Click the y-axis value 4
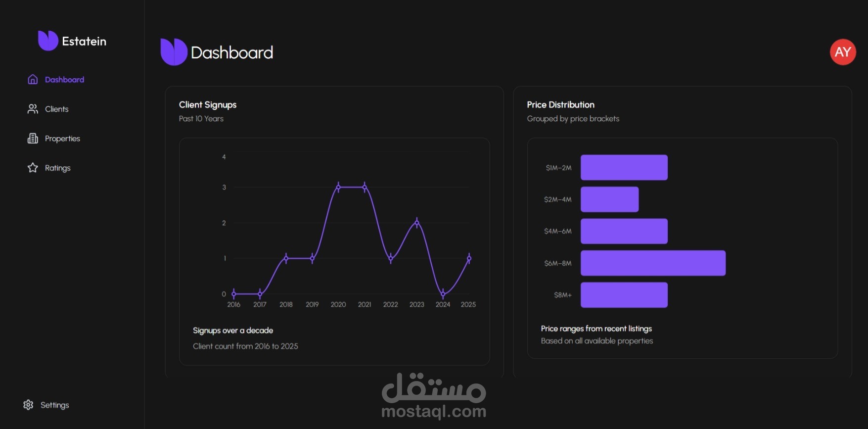Screen dimensions: 868x429 pyautogui.click(x=224, y=157)
